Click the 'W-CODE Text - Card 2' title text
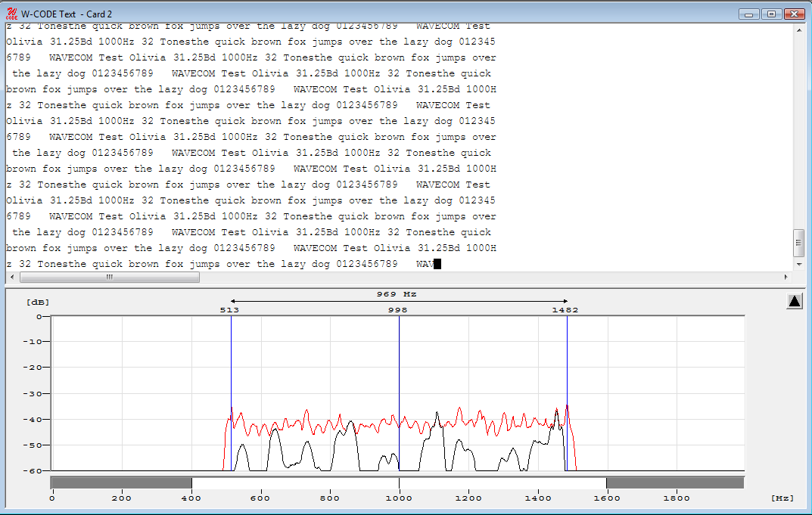 click(67, 14)
